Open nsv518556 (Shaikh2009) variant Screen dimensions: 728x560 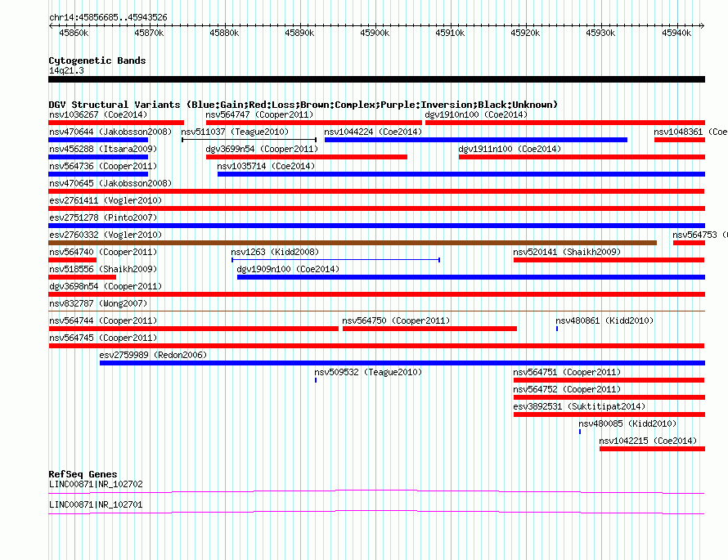82,277
